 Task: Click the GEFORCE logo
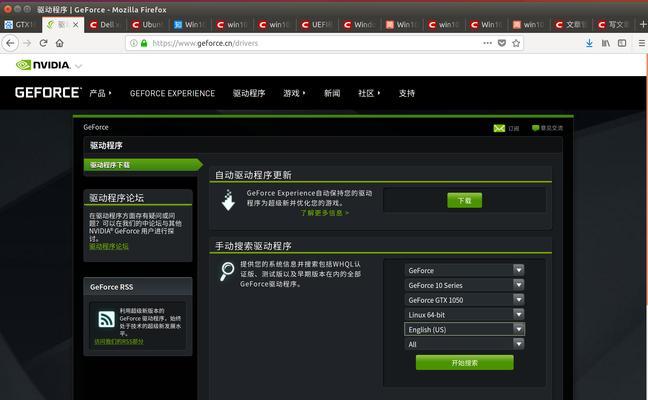[48, 93]
